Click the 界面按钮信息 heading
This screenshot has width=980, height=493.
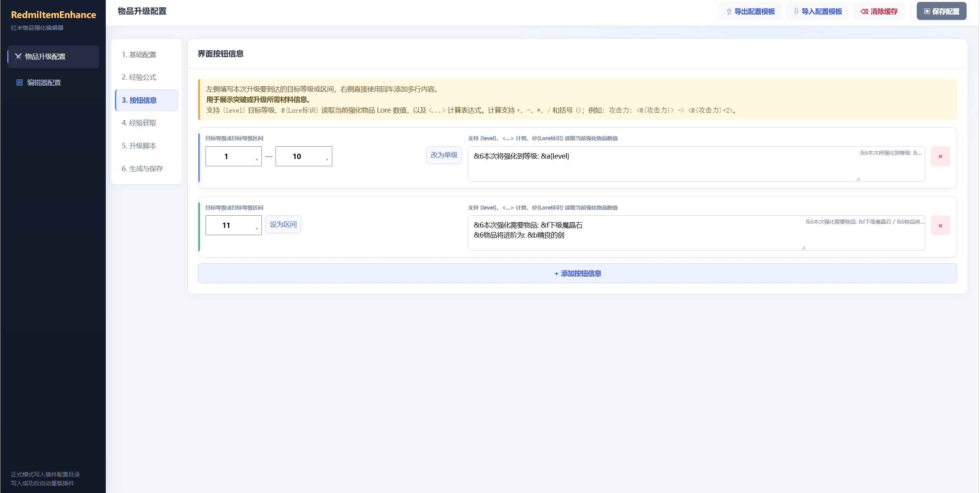click(x=221, y=54)
